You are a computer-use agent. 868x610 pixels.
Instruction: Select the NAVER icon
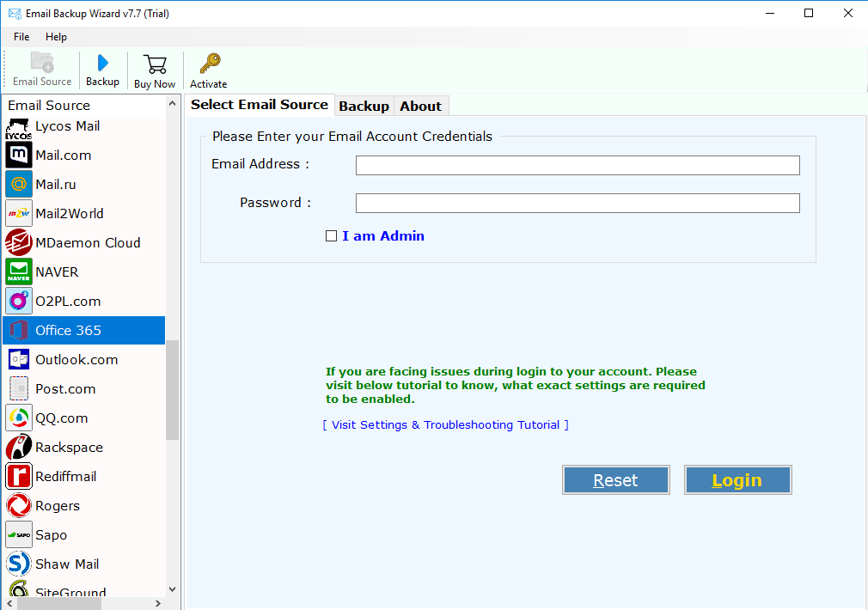pyautogui.click(x=19, y=271)
